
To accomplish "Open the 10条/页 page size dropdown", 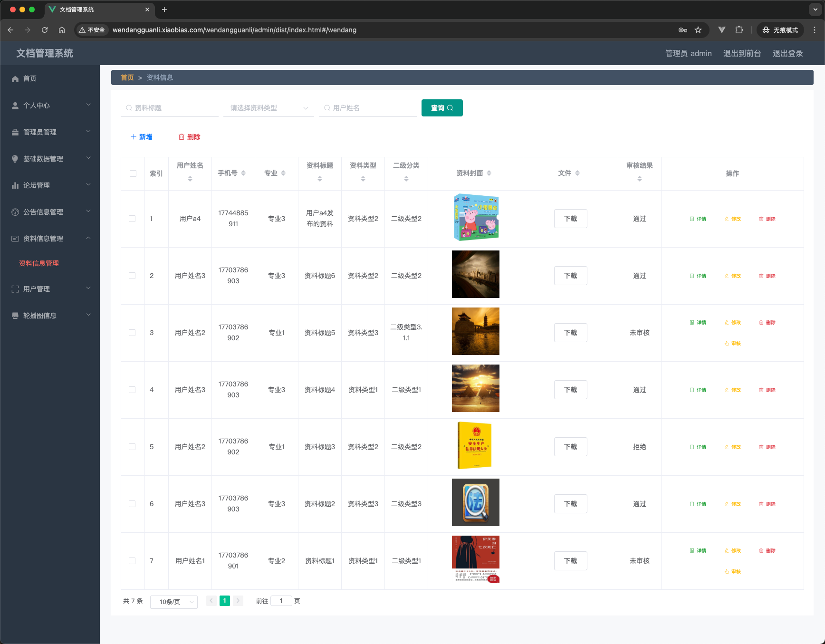I will (x=174, y=602).
